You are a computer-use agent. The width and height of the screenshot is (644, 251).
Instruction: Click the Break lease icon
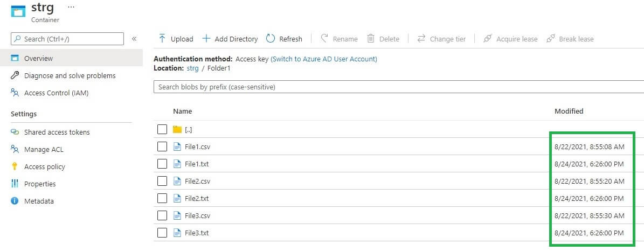550,39
